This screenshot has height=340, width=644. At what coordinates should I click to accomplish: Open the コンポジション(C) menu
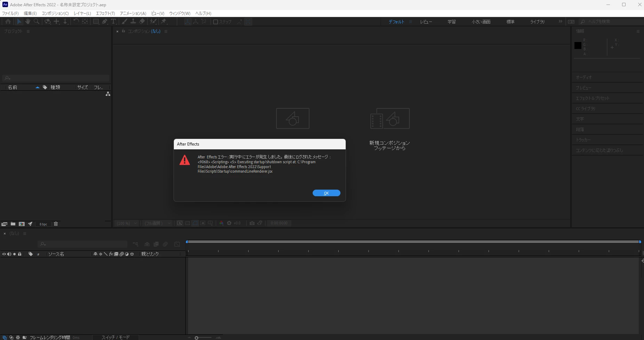point(55,14)
